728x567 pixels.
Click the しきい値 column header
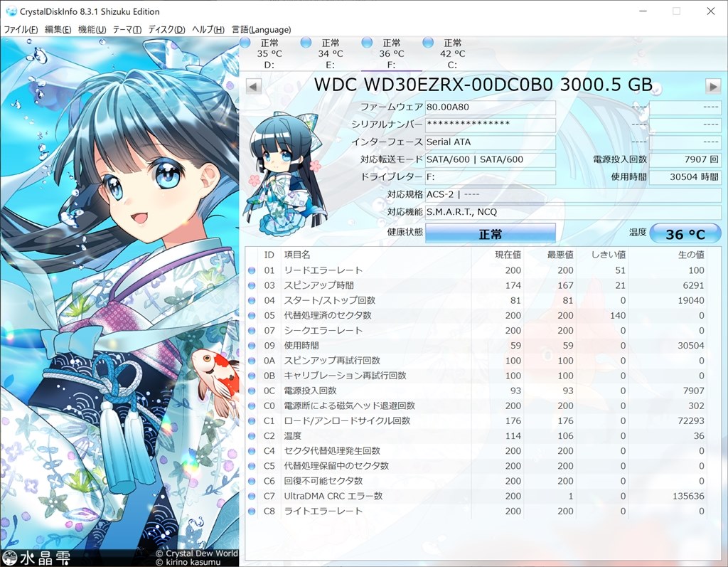[x=602, y=255]
